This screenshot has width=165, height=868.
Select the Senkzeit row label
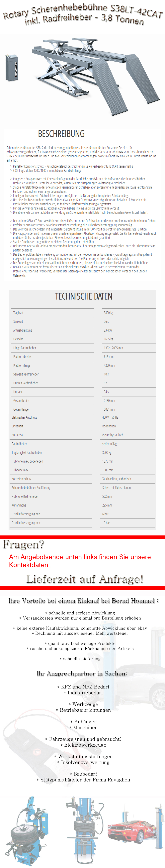pos(18,322)
